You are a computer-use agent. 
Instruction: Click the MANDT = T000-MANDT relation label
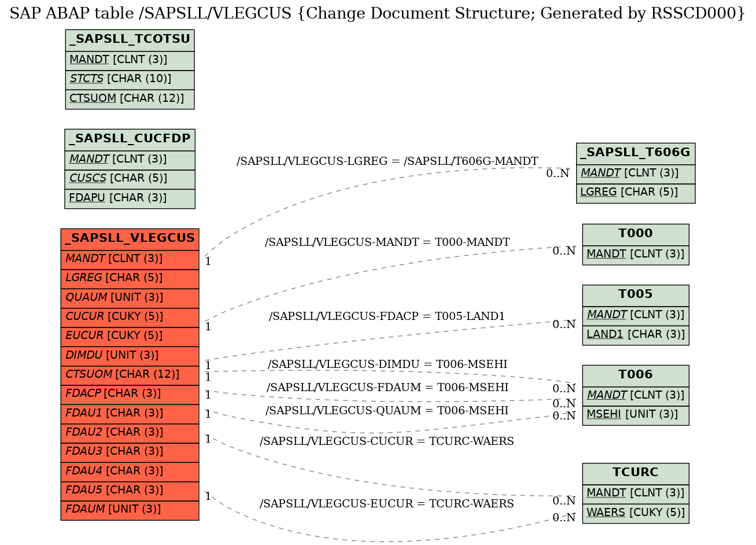tap(388, 242)
